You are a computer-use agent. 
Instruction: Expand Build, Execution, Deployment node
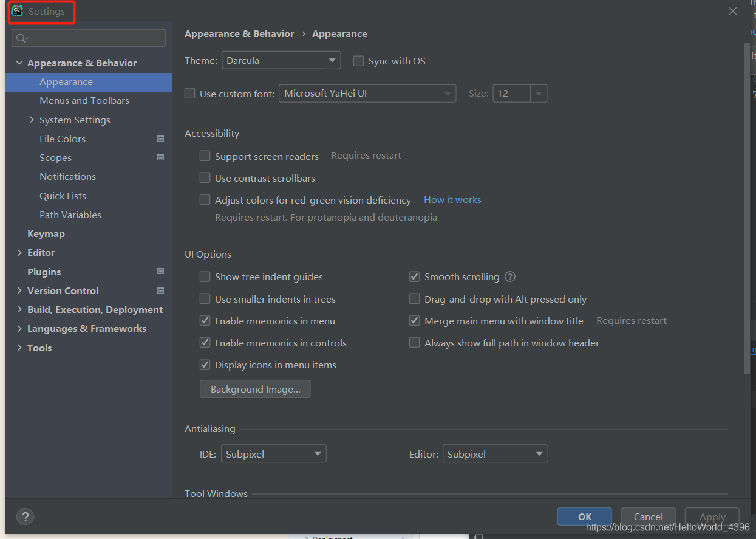coord(19,309)
